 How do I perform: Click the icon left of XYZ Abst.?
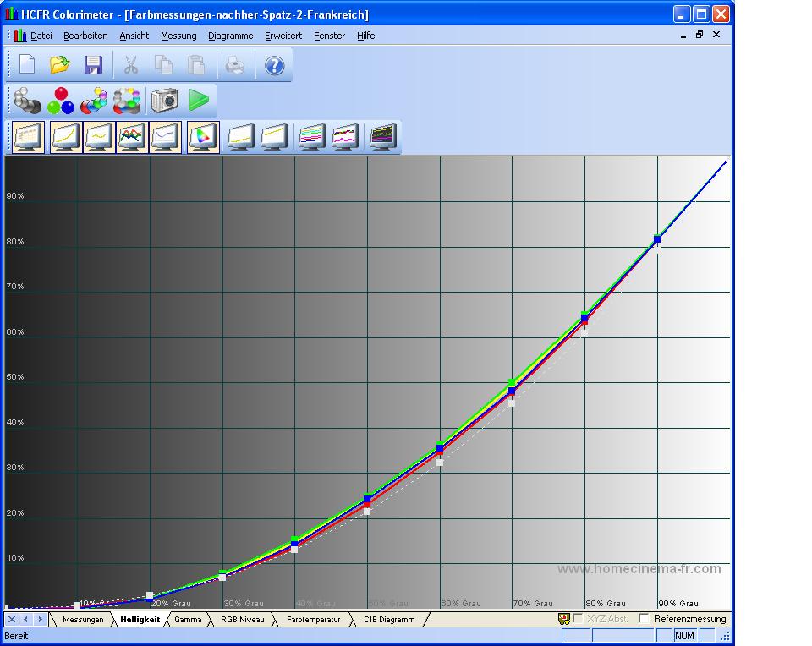(x=564, y=619)
